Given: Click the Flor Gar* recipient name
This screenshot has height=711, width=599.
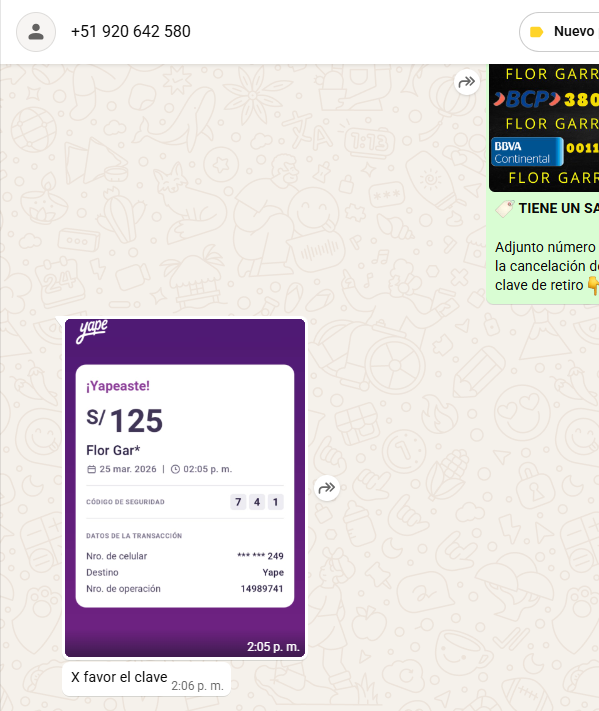Looking at the screenshot, I should point(113,450).
